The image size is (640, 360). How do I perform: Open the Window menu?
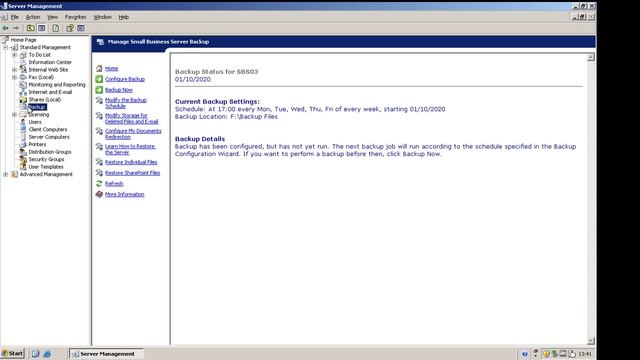(102, 17)
